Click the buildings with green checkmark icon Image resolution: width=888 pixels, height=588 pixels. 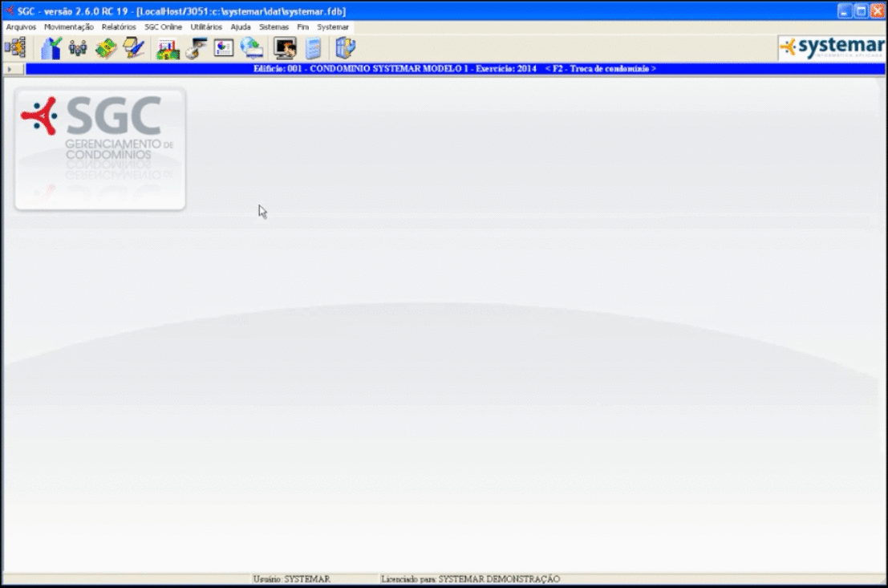click(52, 48)
